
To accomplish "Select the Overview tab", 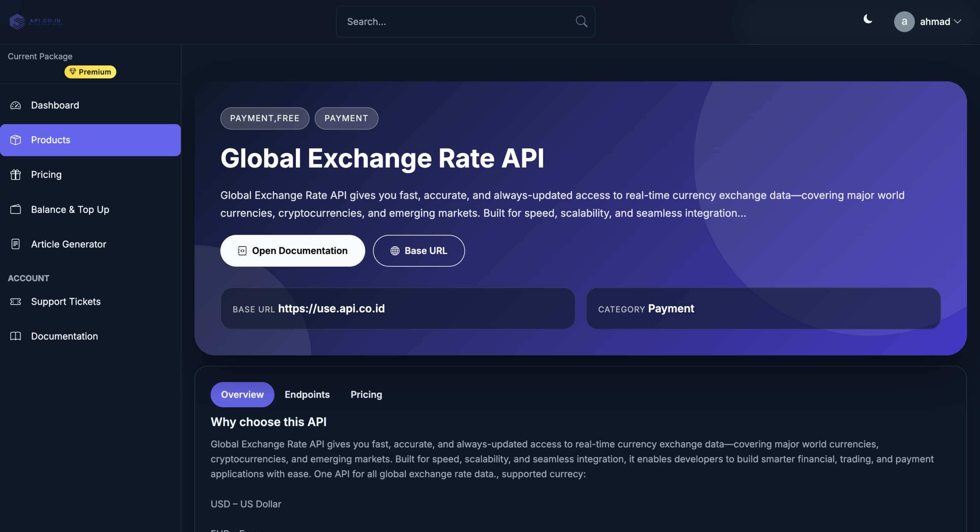I will click(x=242, y=395).
